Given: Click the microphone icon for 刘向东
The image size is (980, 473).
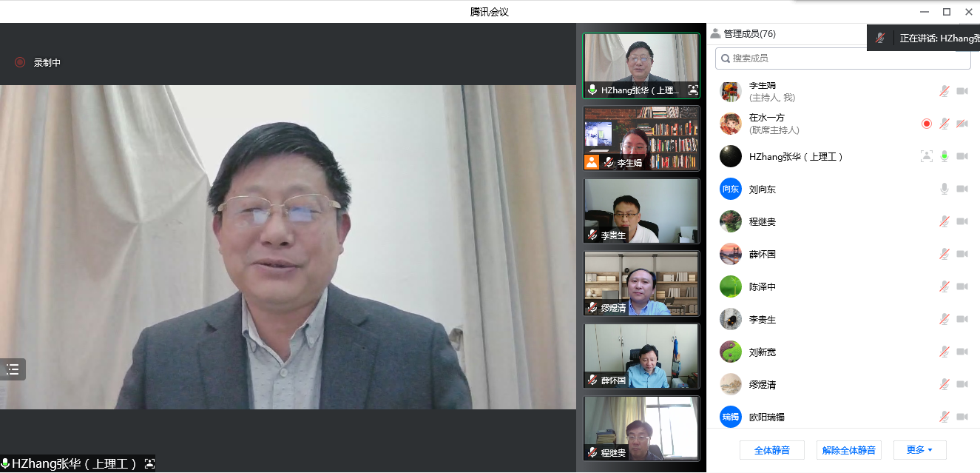Looking at the screenshot, I should 944,189.
